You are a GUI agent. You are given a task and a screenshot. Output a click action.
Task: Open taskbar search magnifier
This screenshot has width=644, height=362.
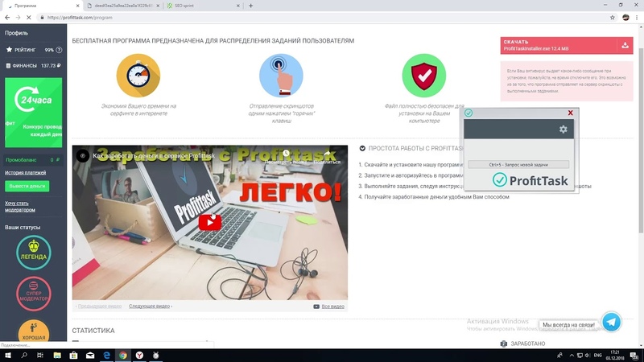[x=24, y=356]
